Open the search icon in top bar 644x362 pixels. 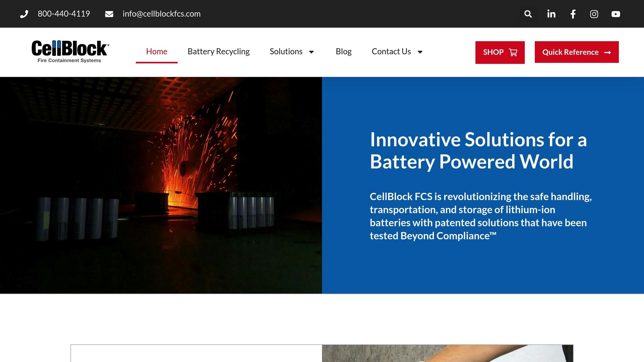tap(528, 14)
